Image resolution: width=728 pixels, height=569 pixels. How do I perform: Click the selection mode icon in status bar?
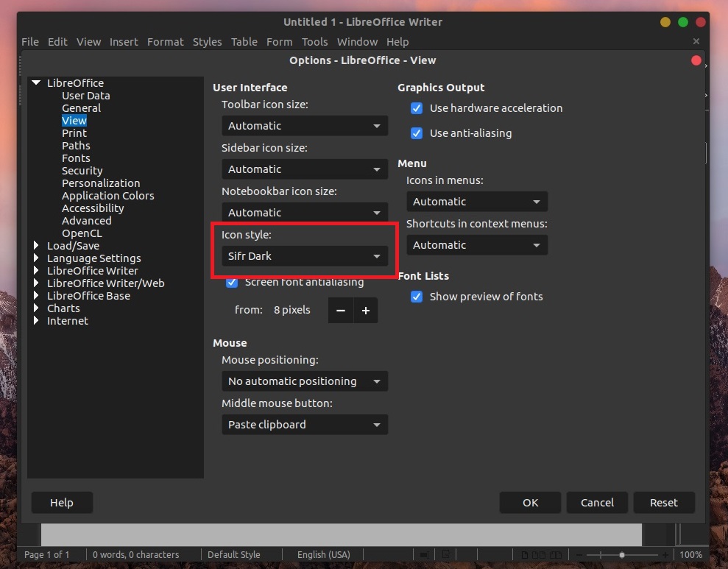coord(423,554)
